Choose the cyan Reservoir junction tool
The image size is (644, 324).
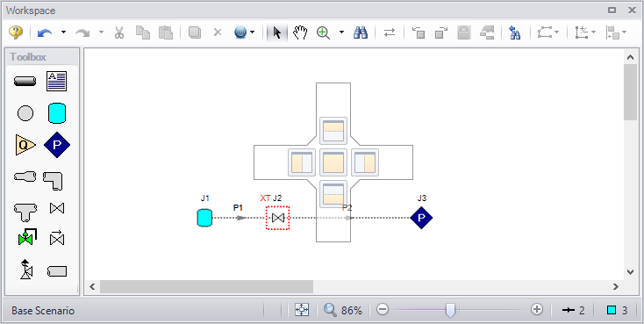click(57, 113)
